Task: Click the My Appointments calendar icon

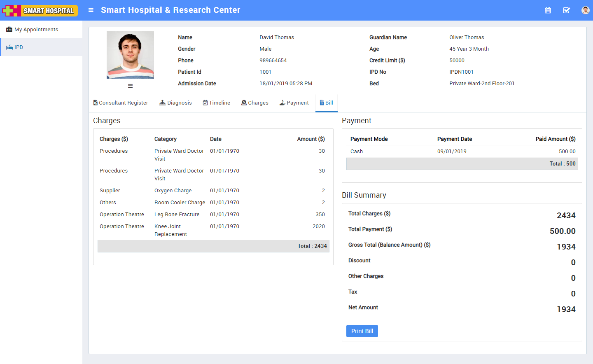Action: pyautogui.click(x=9, y=30)
